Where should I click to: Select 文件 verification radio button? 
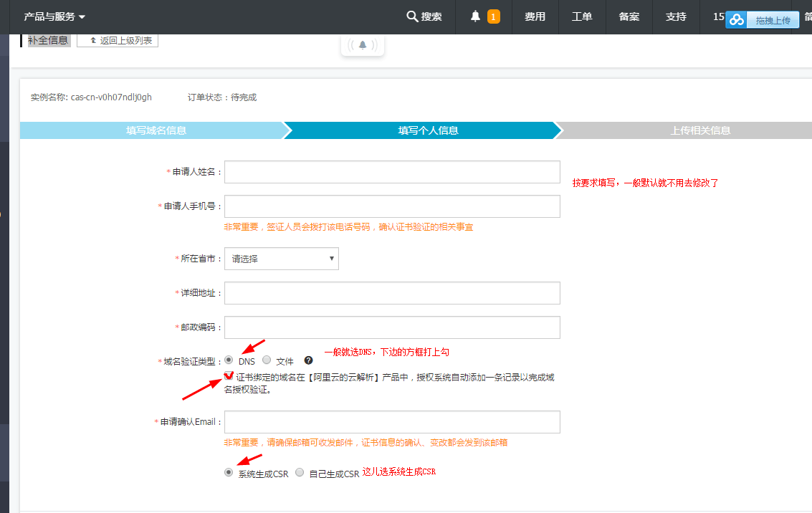click(267, 360)
